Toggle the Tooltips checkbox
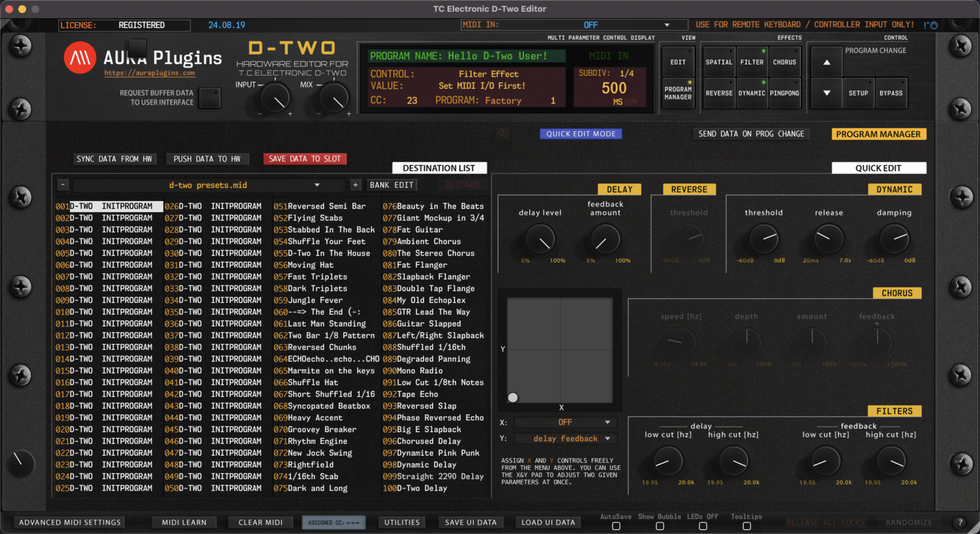Image resolution: width=980 pixels, height=534 pixels. click(x=746, y=526)
